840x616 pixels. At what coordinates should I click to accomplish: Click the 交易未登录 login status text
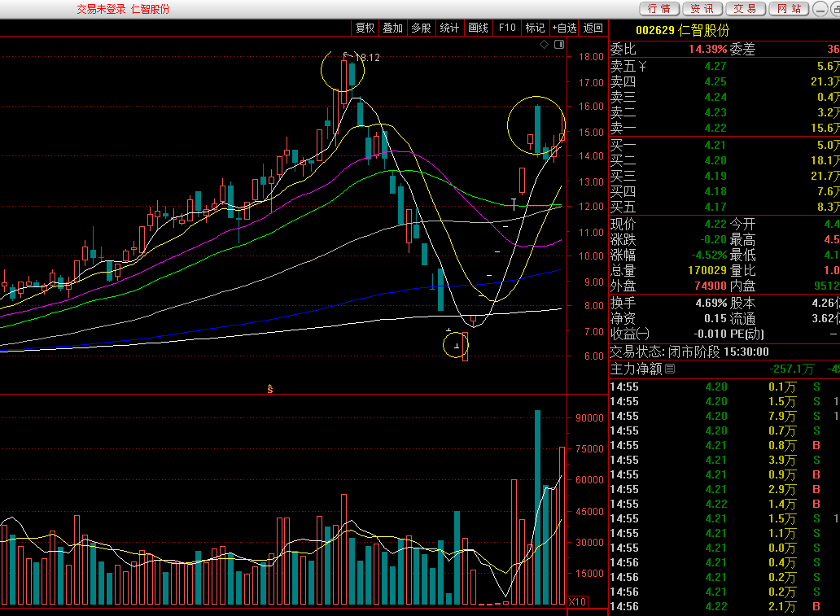click(101, 9)
